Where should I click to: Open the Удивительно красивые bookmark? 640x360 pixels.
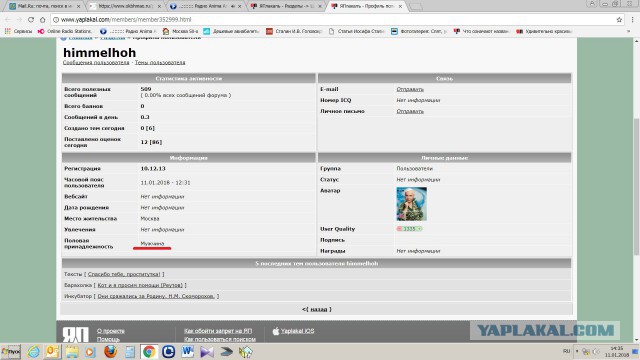pyautogui.click(x=544, y=31)
